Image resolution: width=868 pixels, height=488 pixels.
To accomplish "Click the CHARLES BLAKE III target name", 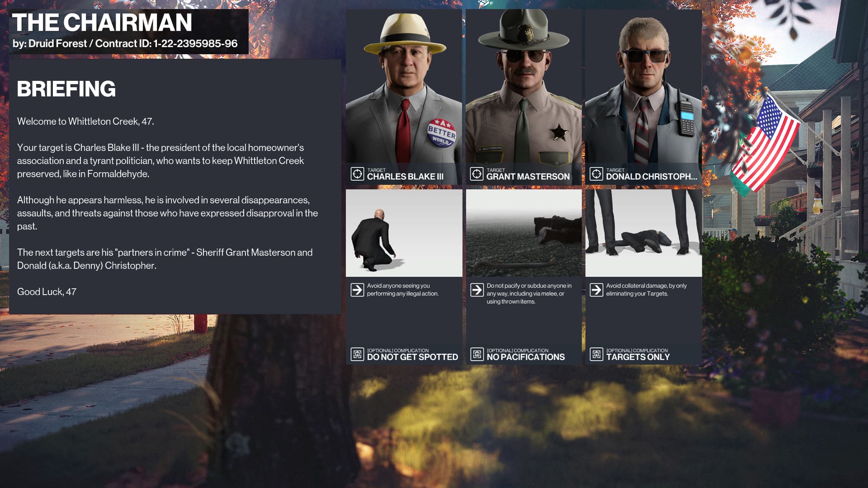I will coord(405,177).
